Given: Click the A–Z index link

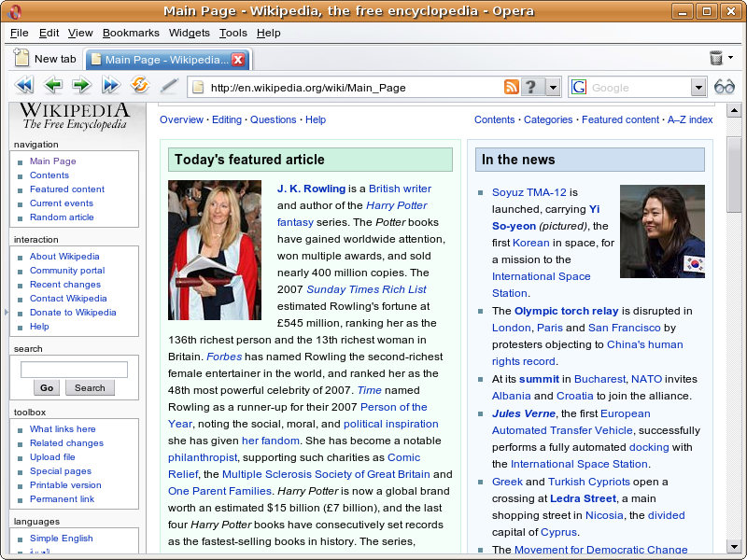Looking at the screenshot, I should coord(690,120).
